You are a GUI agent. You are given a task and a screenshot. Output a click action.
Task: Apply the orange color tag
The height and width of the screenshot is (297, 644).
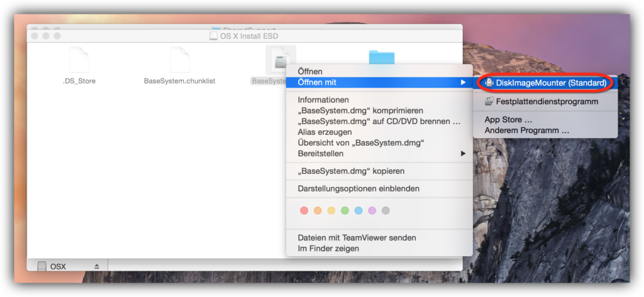click(x=318, y=210)
